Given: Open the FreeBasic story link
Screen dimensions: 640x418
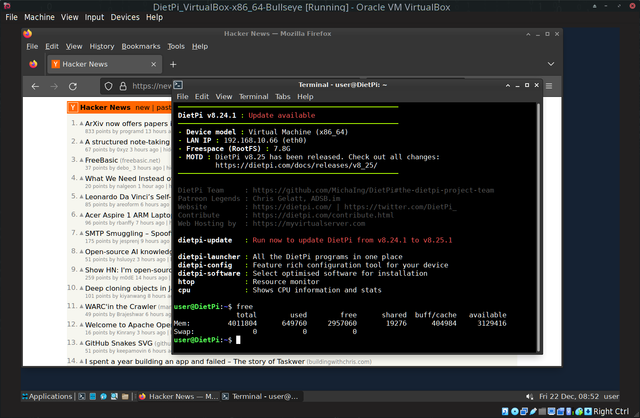Looking at the screenshot, I should 101,160.
